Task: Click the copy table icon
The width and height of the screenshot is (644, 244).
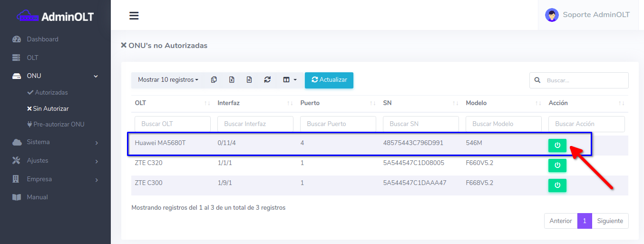Action: pyautogui.click(x=214, y=80)
